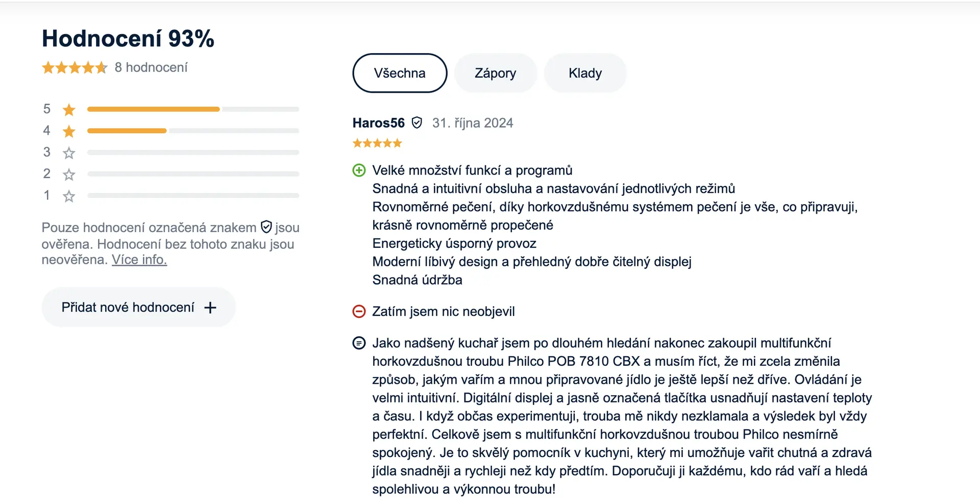Viewport: 980px width, 504px height.
Task: Click the empty star beside rating 1
Action: coord(69,196)
